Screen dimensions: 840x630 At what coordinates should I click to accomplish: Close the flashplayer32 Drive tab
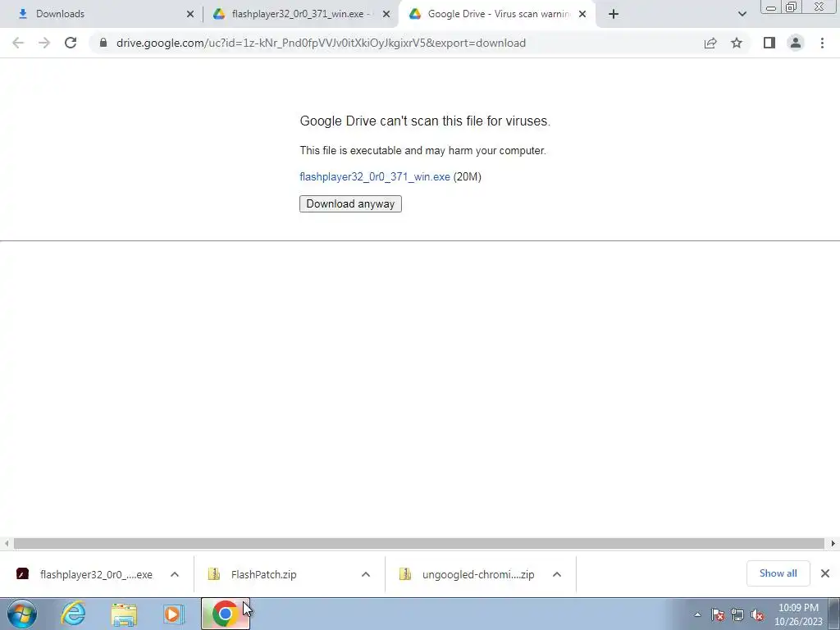386,14
